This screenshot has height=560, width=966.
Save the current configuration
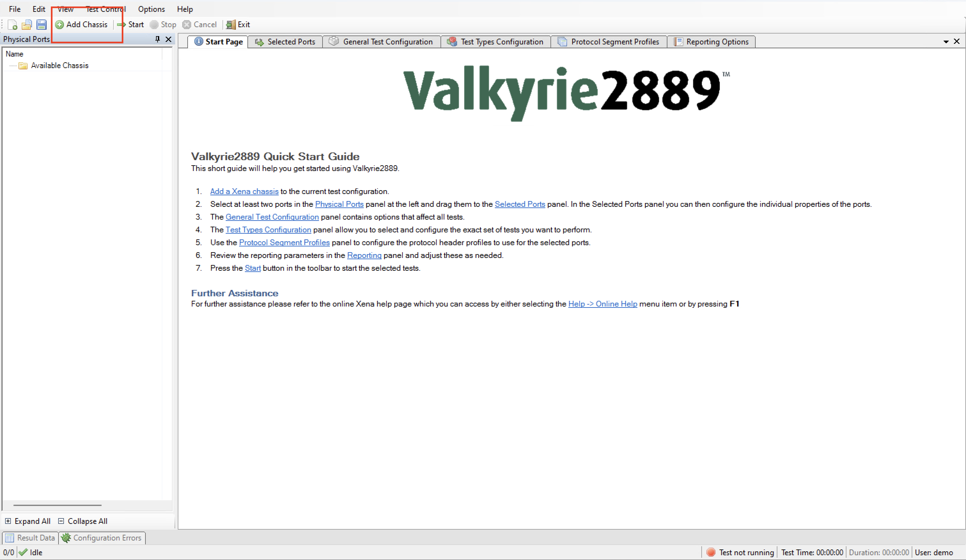tap(42, 25)
